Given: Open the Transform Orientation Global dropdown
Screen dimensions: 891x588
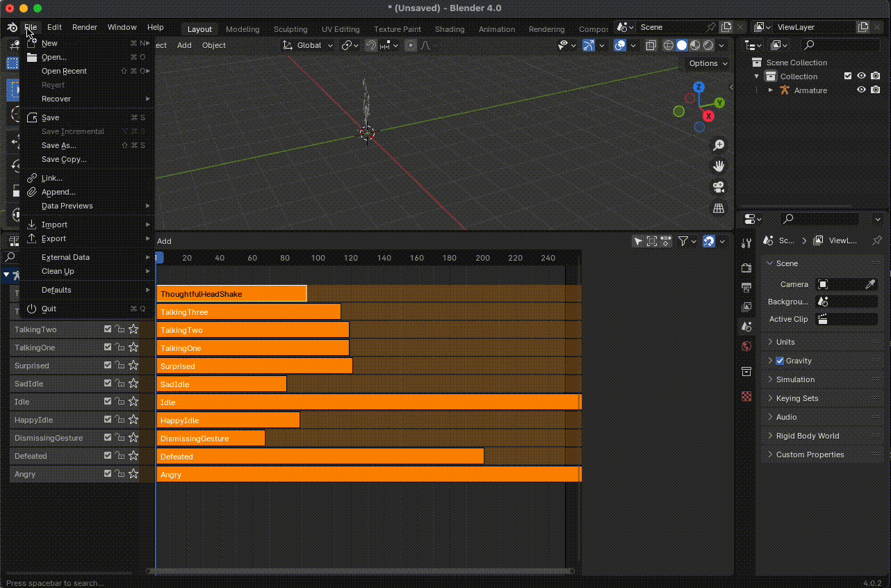Looking at the screenshot, I should pos(308,44).
